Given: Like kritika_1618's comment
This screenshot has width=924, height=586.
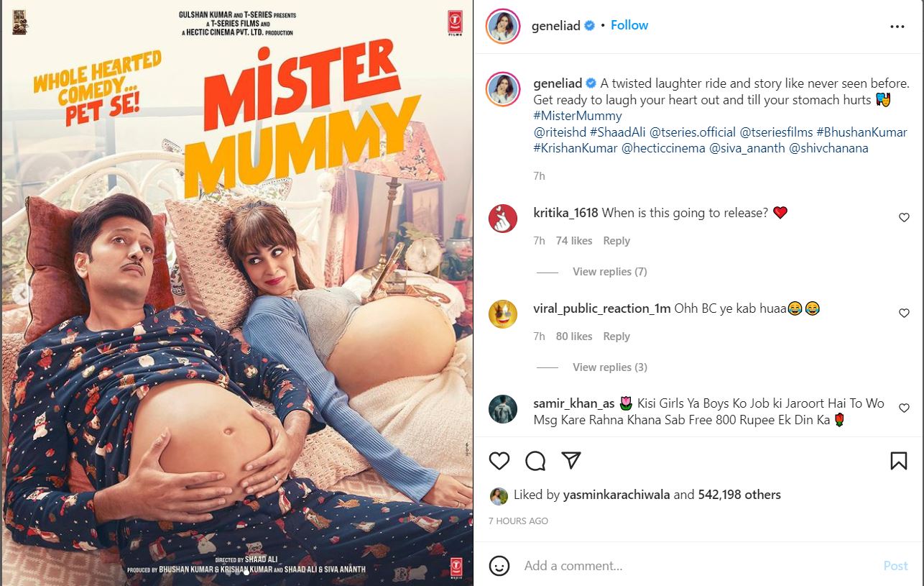Looking at the screenshot, I should 905,218.
